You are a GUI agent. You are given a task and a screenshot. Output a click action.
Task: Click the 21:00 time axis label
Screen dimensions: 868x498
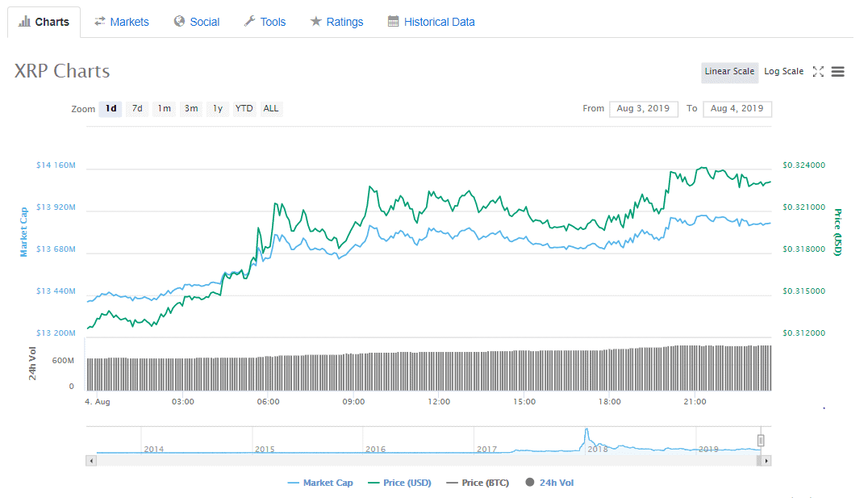pos(695,402)
